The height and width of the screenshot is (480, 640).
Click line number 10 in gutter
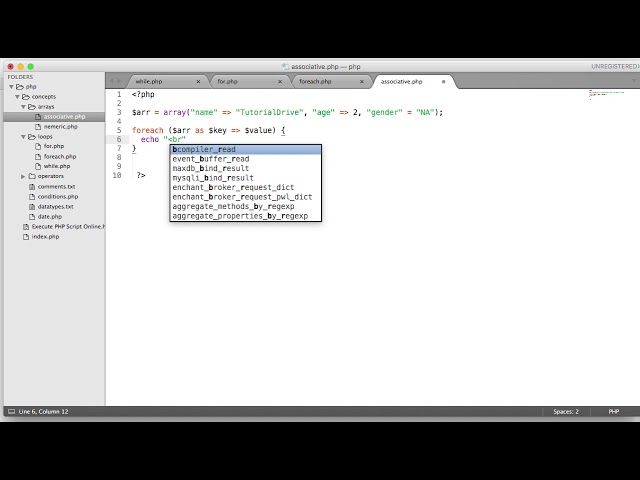[x=117, y=175]
